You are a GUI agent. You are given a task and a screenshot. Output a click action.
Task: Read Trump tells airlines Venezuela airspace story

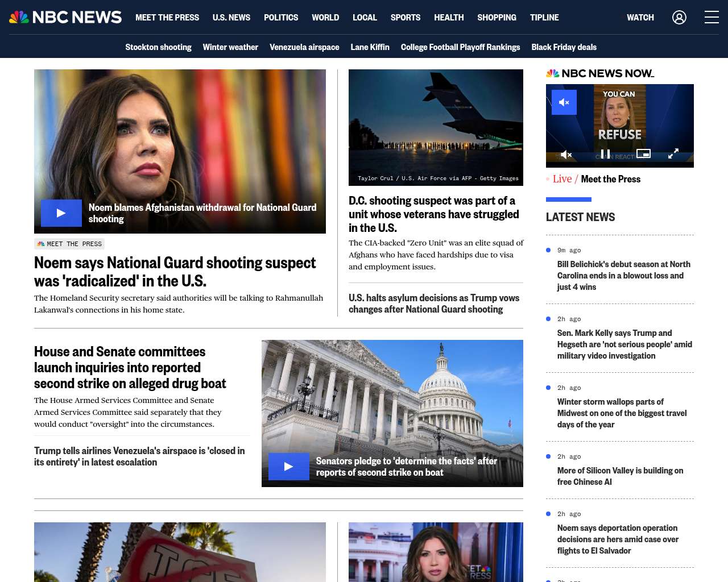(x=139, y=456)
